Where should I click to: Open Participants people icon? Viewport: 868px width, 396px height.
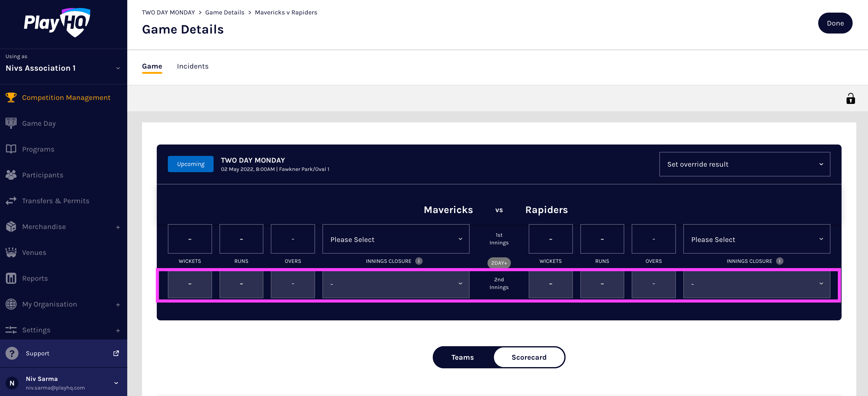[x=11, y=175]
